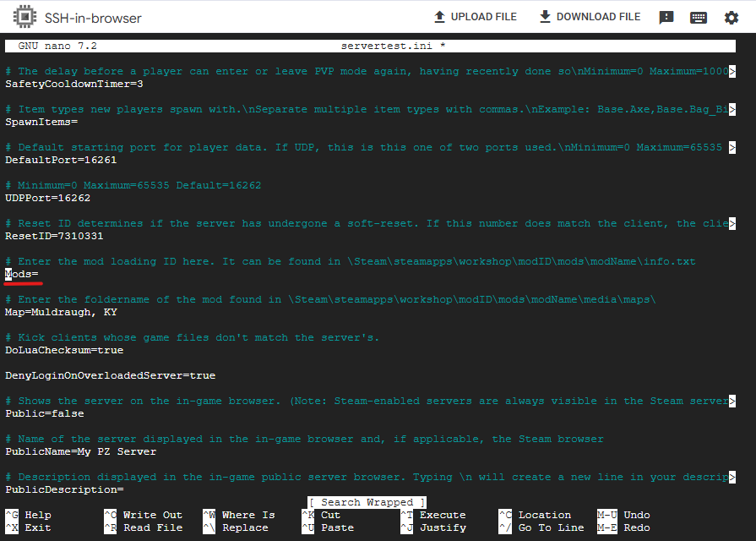756x541 pixels.
Task: Click the GNU nano 7.2 title text
Action: coord(57,46)
